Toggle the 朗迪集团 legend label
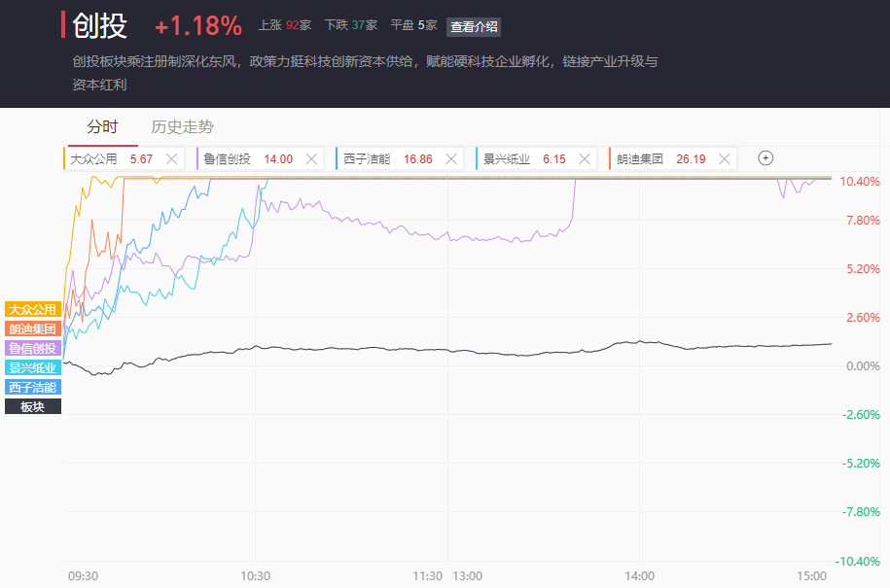 (x=33, y=329)
